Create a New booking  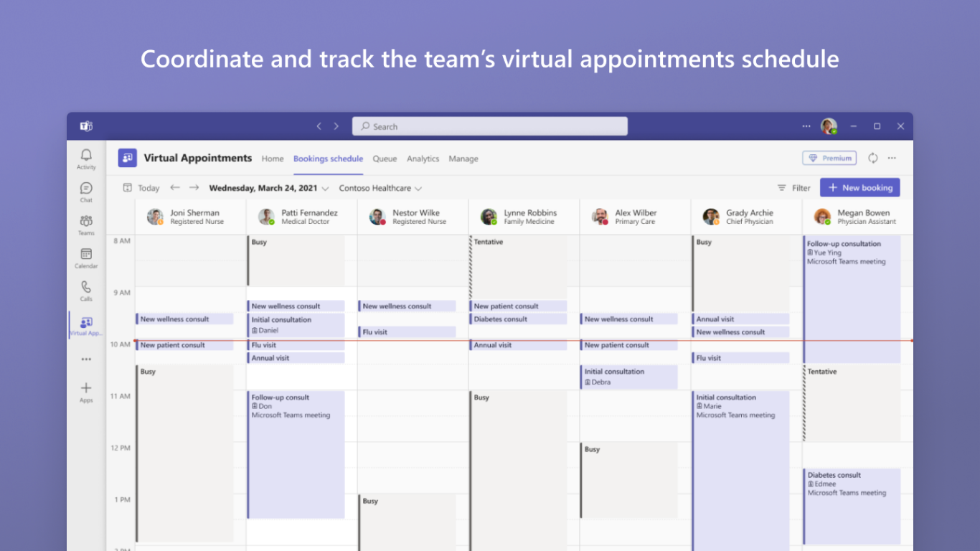859,187
